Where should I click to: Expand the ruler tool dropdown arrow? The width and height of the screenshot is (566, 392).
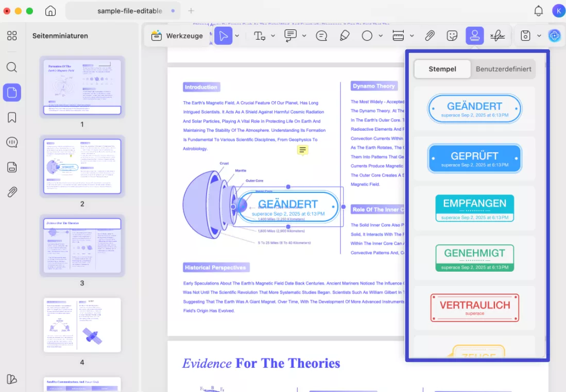coord(412,35)
